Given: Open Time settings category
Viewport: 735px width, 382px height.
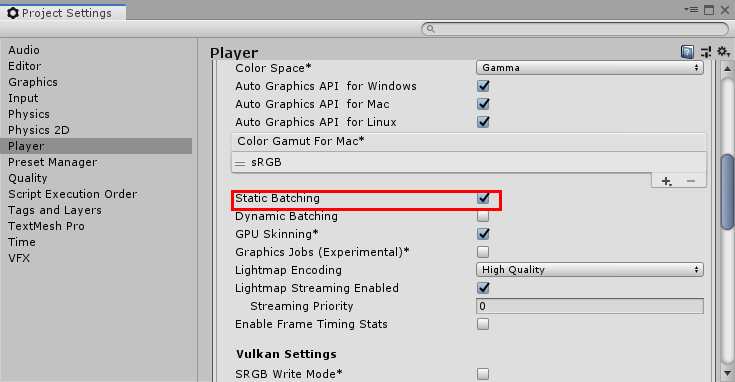Looking at the screenshot, I should (22, 242).
